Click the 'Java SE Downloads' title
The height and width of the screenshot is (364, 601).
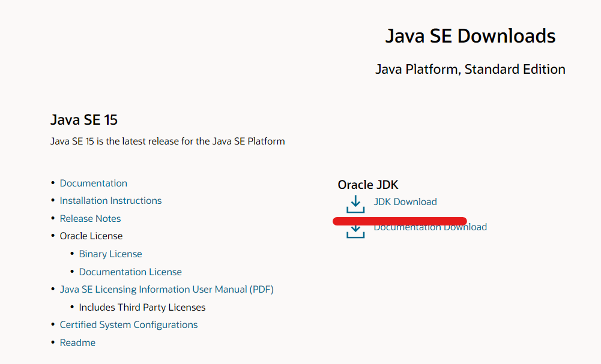[x=470, y=36]
